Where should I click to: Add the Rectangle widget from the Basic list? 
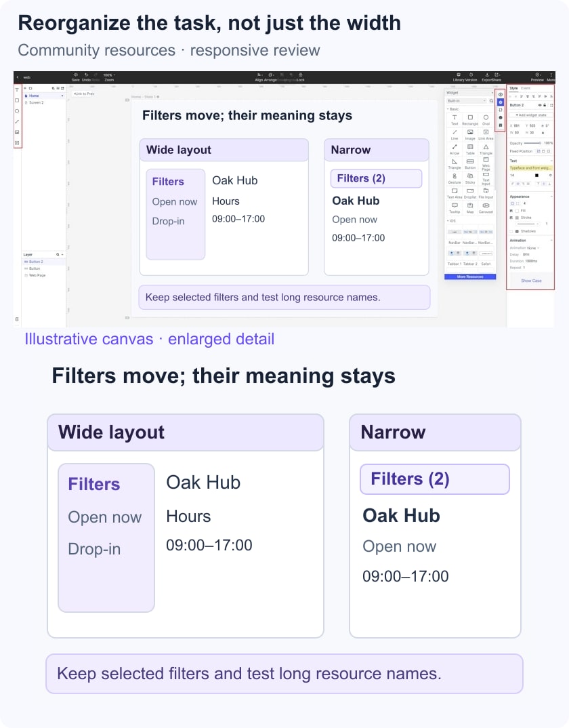(470, 119)
